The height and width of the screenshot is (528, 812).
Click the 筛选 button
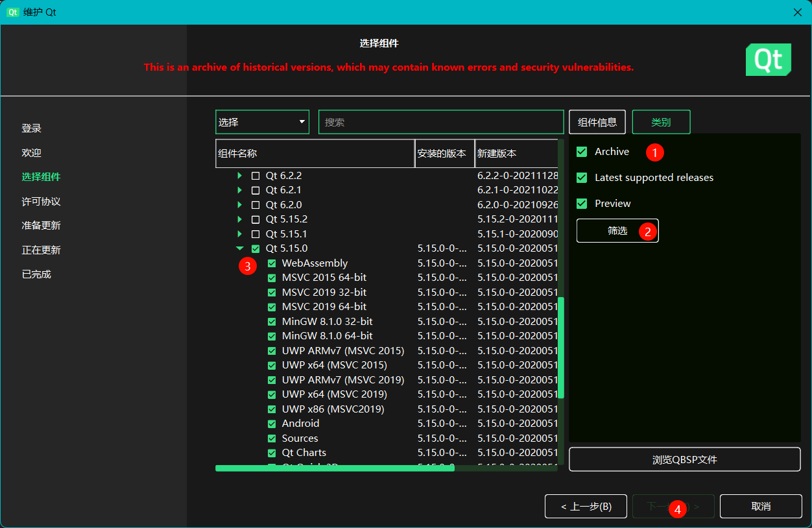[617, 231]
